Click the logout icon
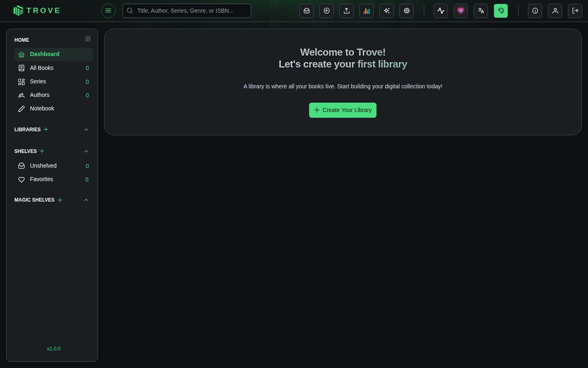The width and height of the screenshot is (588, 368). (575, 11)
